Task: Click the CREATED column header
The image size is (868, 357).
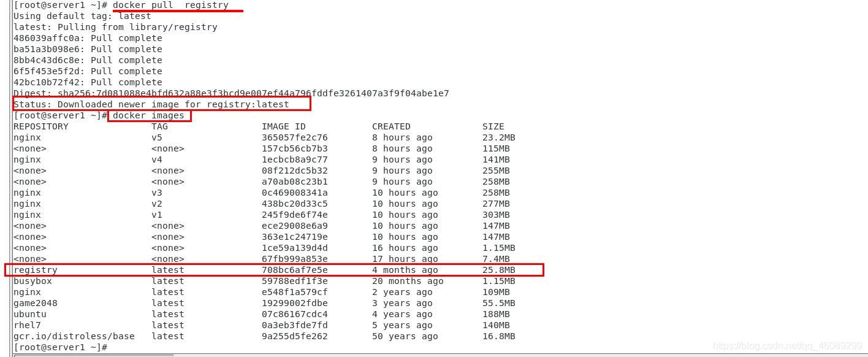Action: [391, 126]
